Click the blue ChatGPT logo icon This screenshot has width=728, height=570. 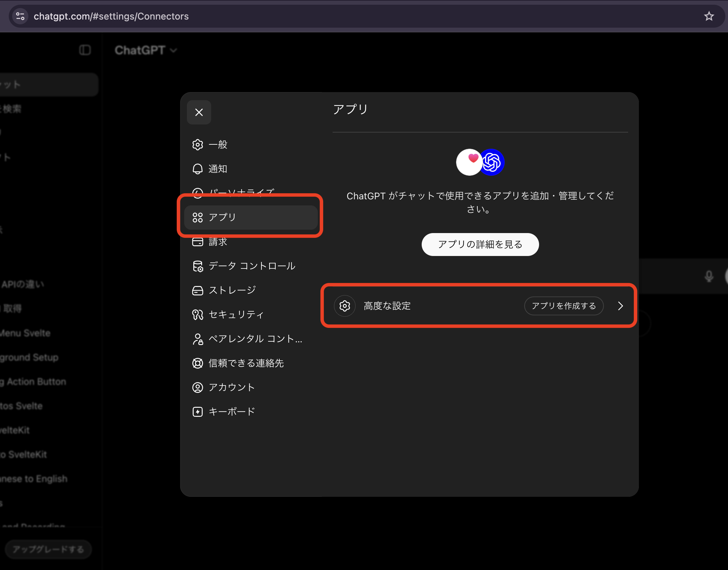click(x=492, y=162)
